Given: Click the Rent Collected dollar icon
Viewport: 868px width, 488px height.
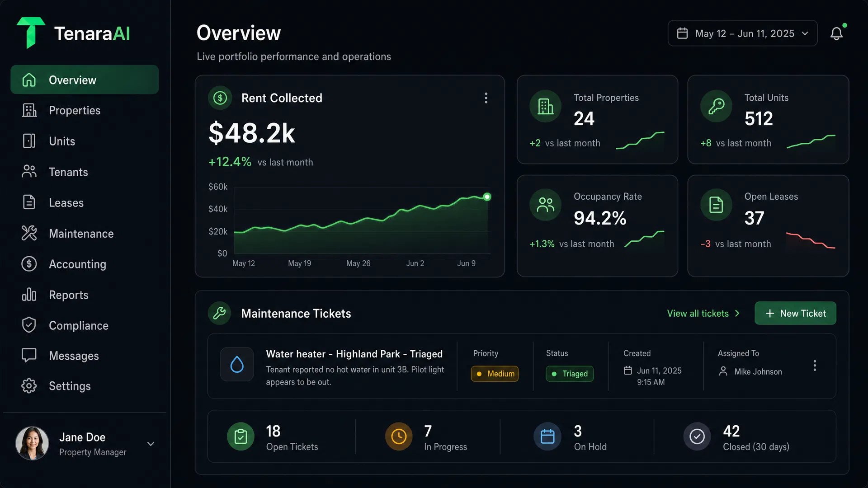Looking at the screenshot, I should pos(220,98).
